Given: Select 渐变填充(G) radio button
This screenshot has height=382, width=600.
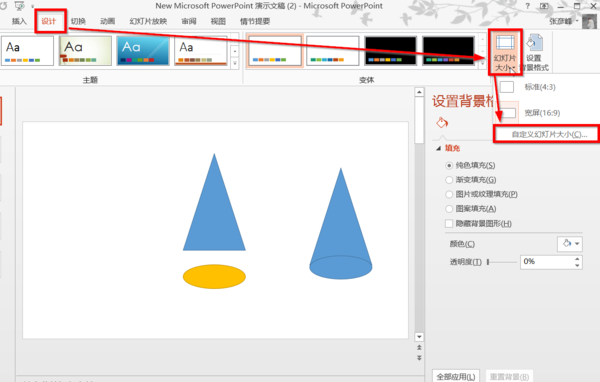Looking at the screenshot, I should 449,180.
